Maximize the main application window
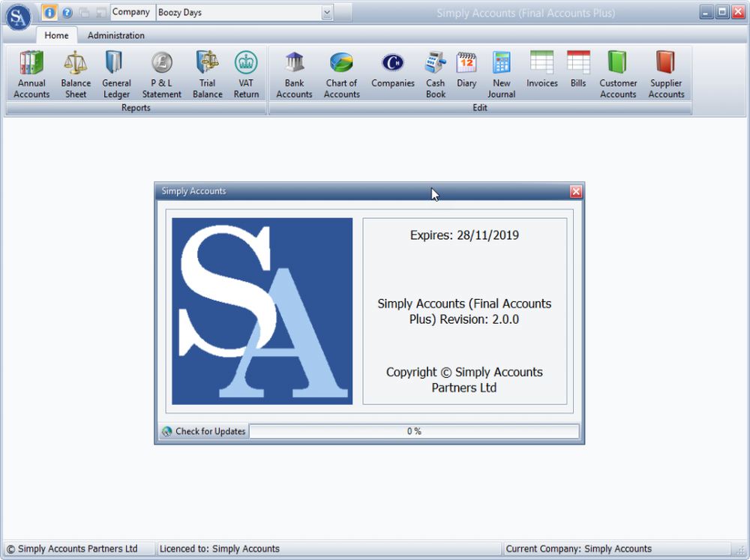The height and width of the screenshot is (560, 750). [722, 12]
